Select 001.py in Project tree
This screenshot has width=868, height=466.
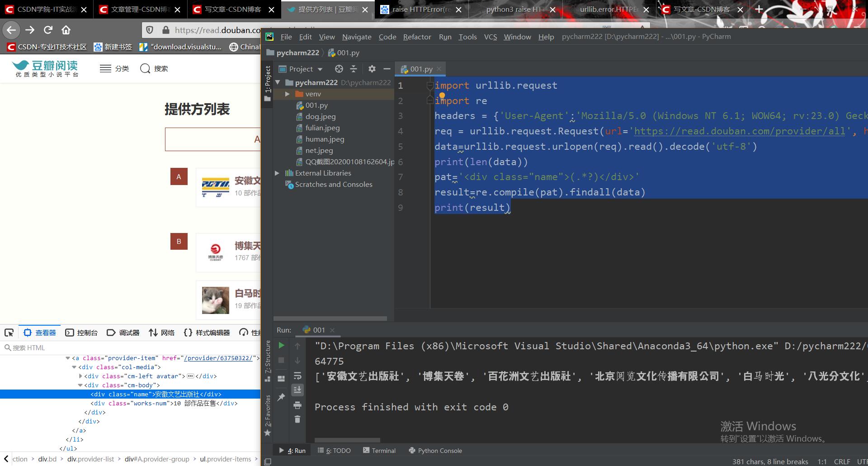click(x=316, y=105)
